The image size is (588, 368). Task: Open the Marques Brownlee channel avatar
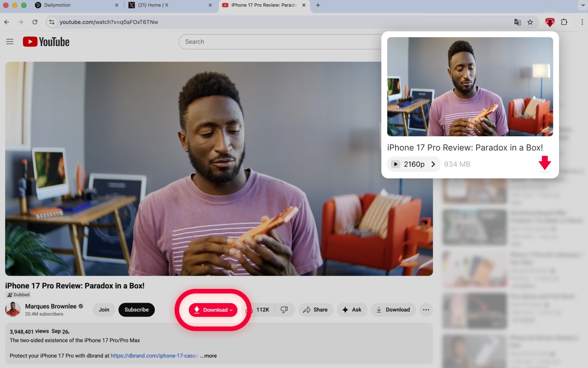[x=13, y=310]
